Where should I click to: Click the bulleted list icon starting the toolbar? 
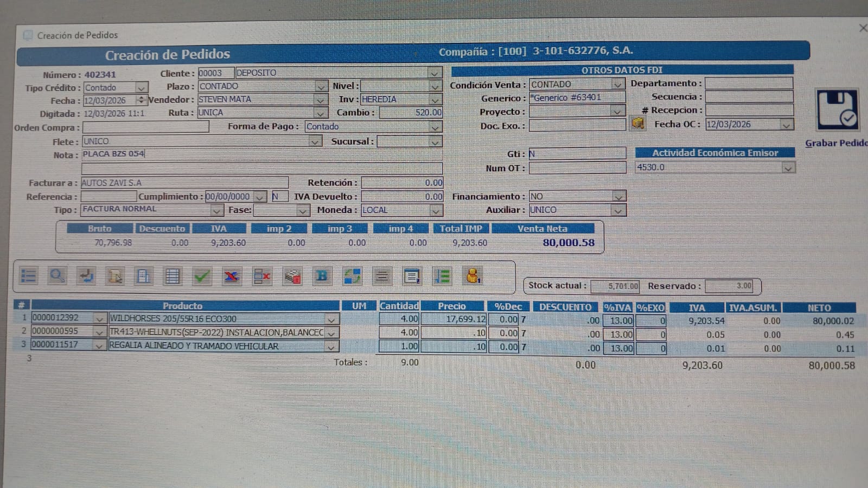[29, 276]
